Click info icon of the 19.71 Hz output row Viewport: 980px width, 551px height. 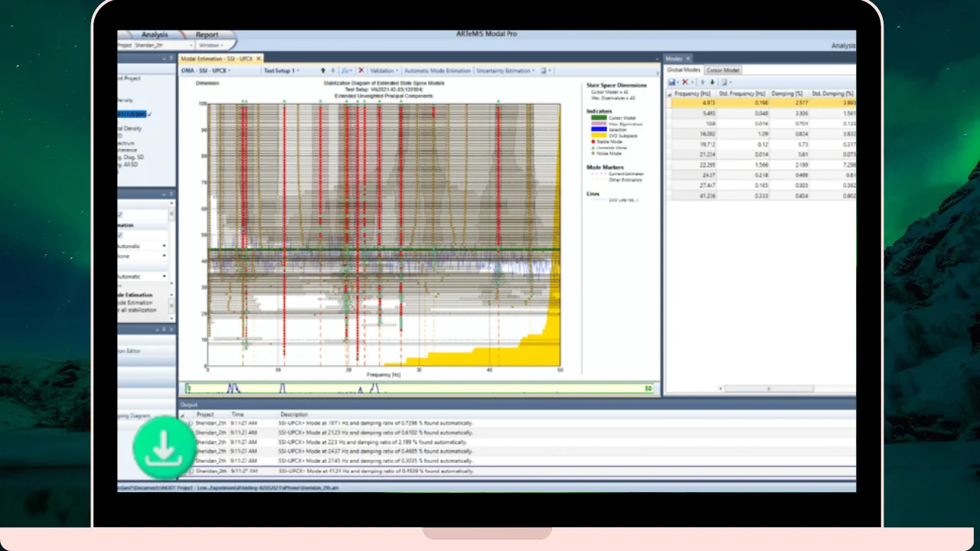191,423
